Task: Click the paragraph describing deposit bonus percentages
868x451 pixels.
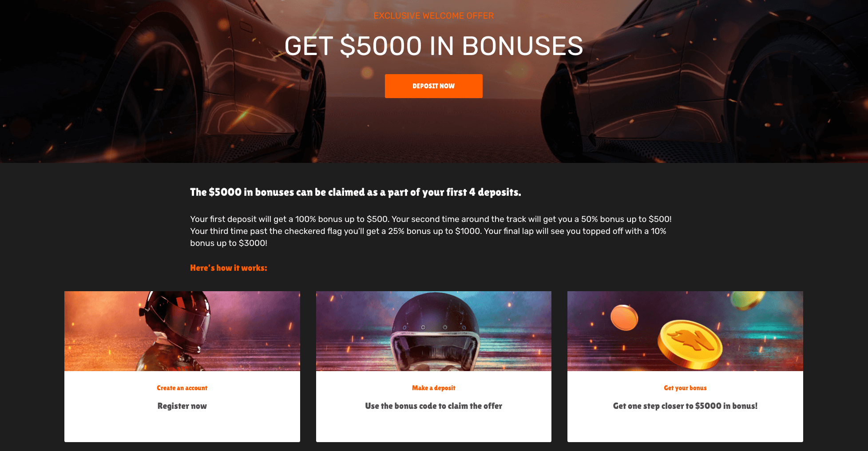Action: pos(431,231)
